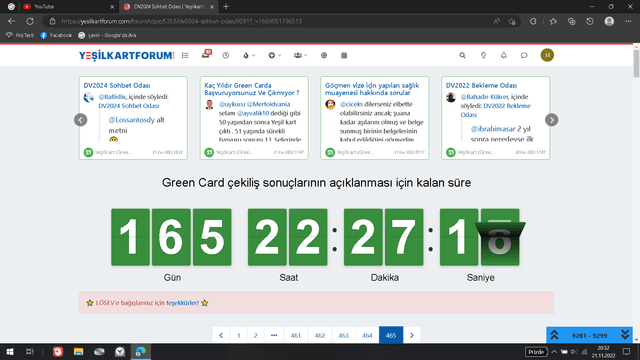This screenshot has width=640, height=360.
Task: Go to page 461 in pagination
Action: (x=296, y=335)
